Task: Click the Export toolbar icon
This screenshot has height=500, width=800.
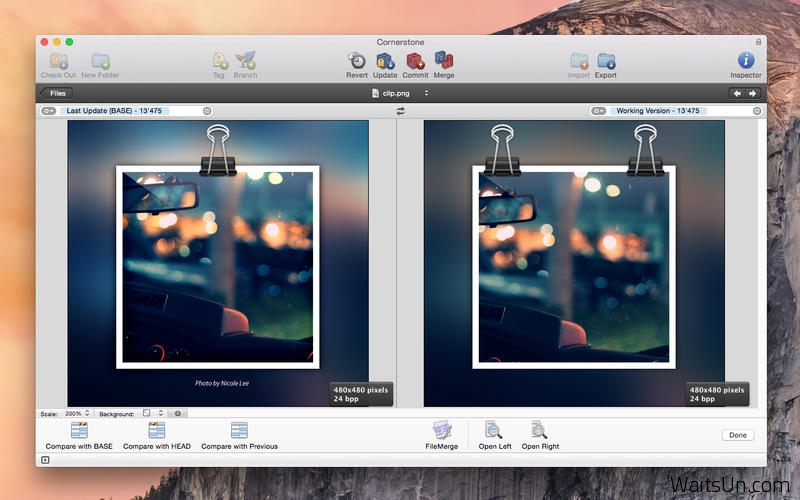Action: coord(606,61)
